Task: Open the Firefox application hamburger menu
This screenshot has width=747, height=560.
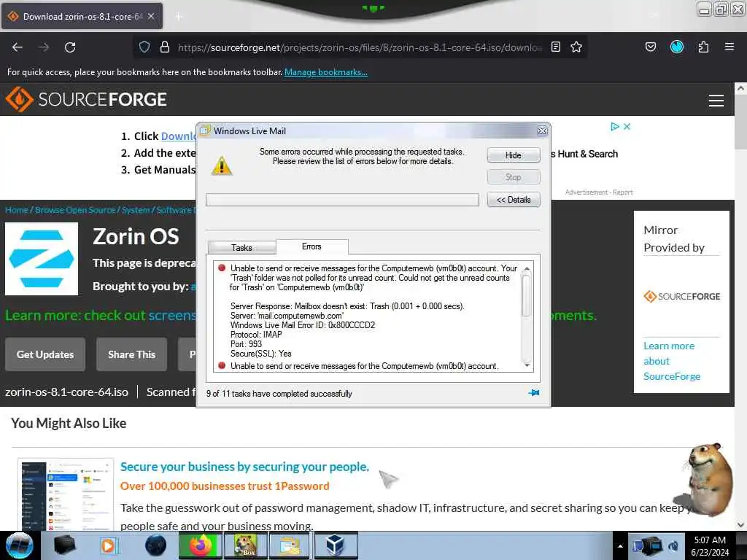Action: 729,47
